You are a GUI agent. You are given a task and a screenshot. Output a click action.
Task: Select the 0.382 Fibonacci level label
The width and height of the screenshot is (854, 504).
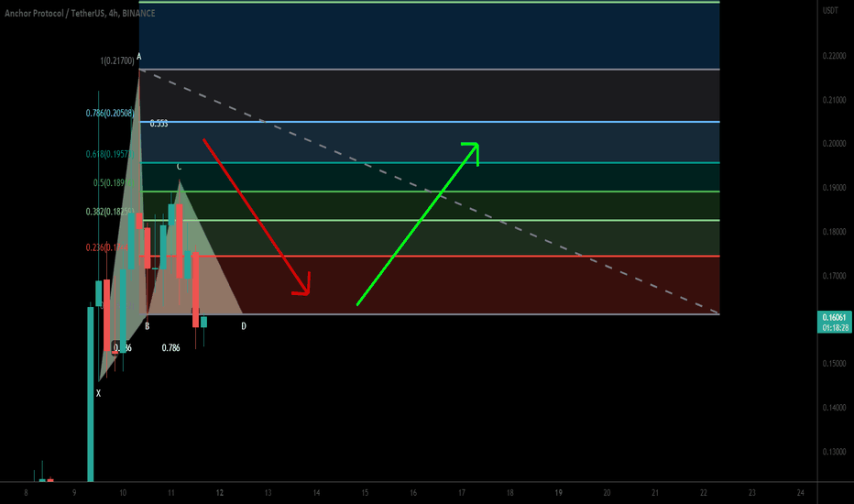(x=109, y=212)
